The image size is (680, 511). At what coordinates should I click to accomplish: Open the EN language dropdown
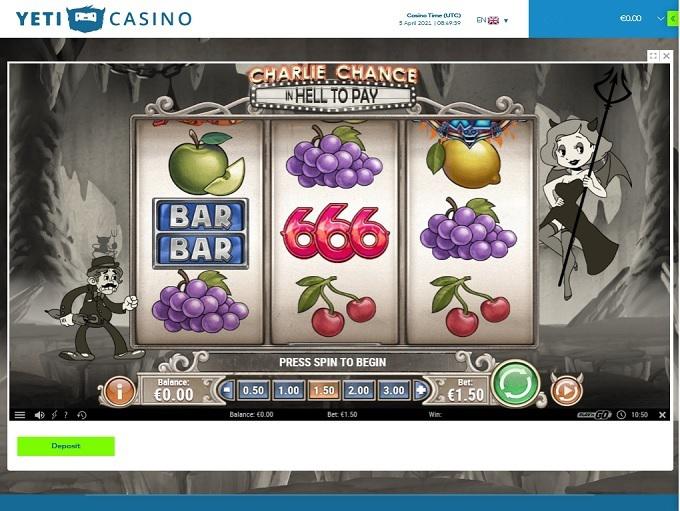492,20
